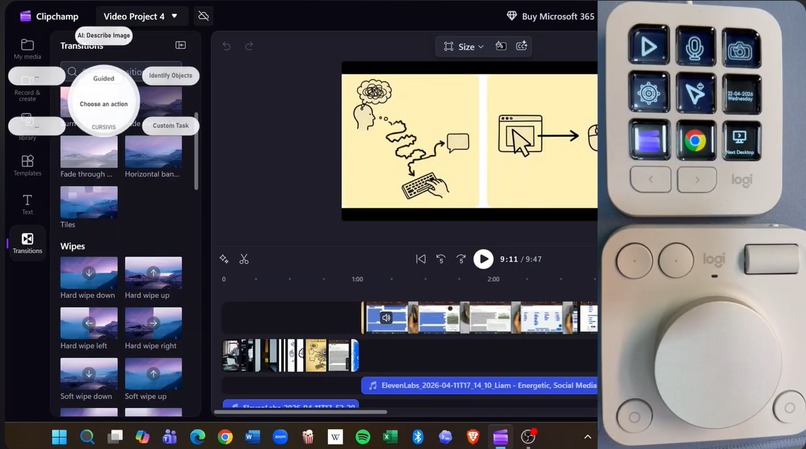The width and height of the screenshot is (806, 449).
Task: Click Choose an action in the circular overlay
Action: 103,104
